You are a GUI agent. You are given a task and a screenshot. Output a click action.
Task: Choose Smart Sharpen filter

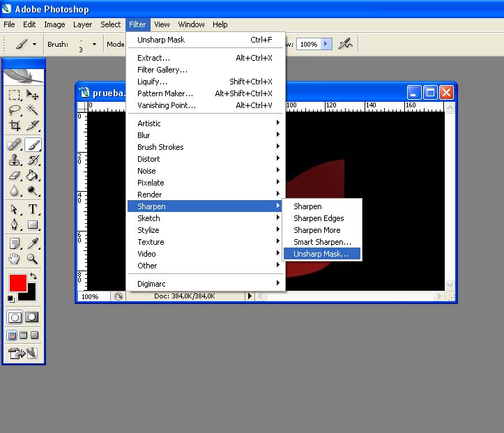[x=322, y=242]
